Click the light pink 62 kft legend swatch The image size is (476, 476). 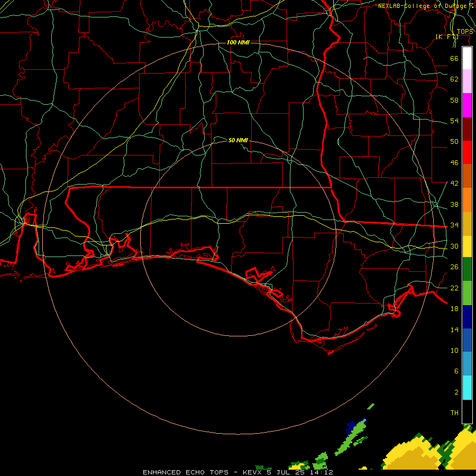coord(467,81)
